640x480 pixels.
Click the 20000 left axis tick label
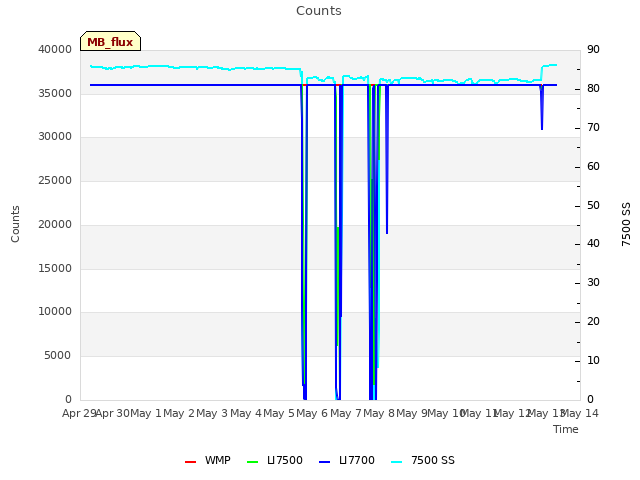click(x=55, y=224)
